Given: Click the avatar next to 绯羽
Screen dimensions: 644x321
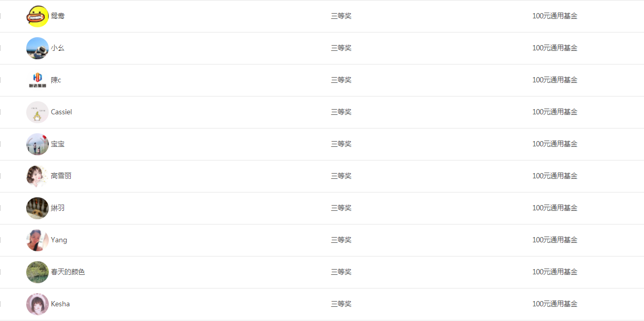Looking at the screenshot, I should coord(37,208).
